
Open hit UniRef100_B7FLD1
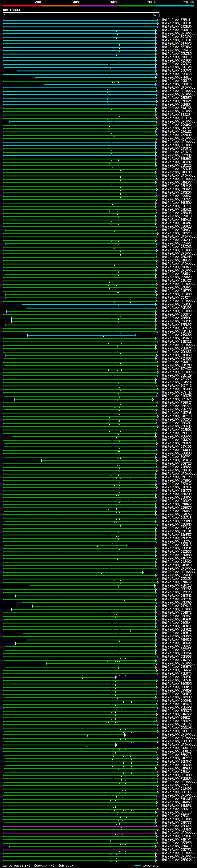coord(177,23)
